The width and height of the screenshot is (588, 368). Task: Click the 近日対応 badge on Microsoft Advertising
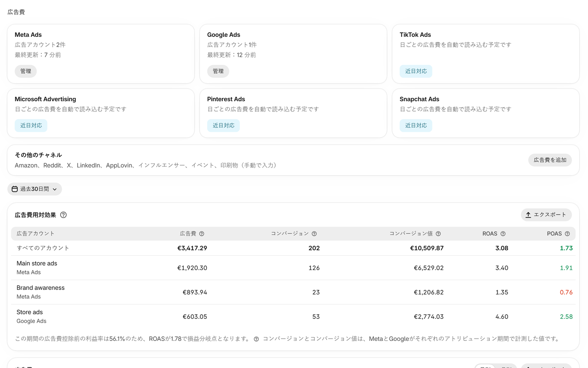[31, 126]
